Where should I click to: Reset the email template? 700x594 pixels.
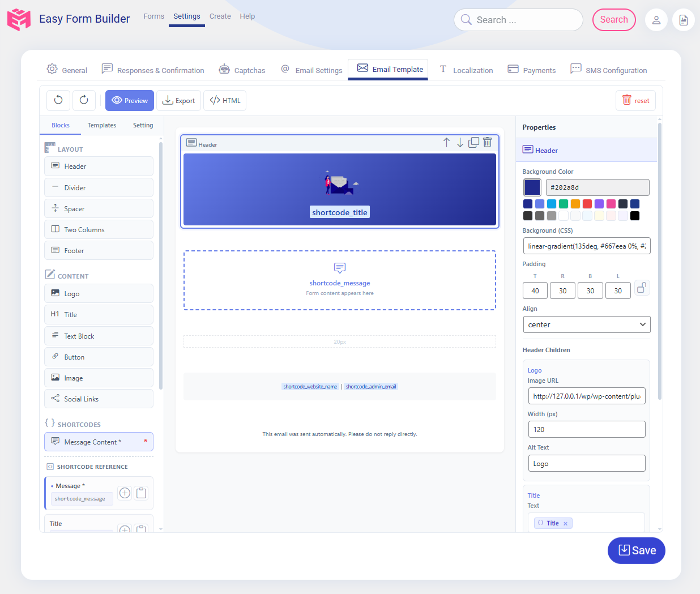635,100
